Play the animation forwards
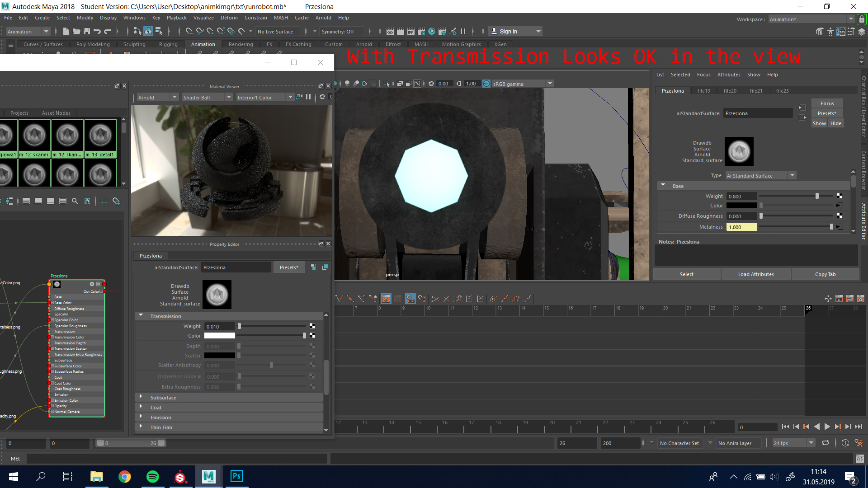Screen dimensions: 868x488 (827, 427)
